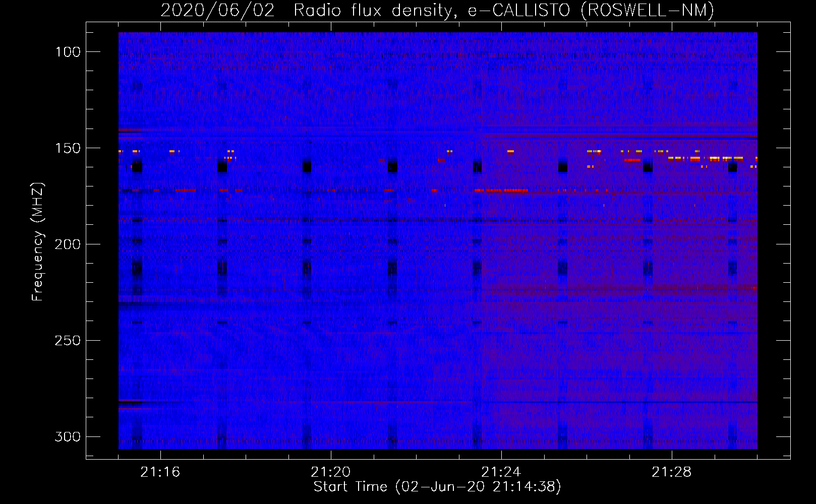This screenshot has width=816, height=504.
Task: Click the 150 frequency tick label
Action: (68, 148)
